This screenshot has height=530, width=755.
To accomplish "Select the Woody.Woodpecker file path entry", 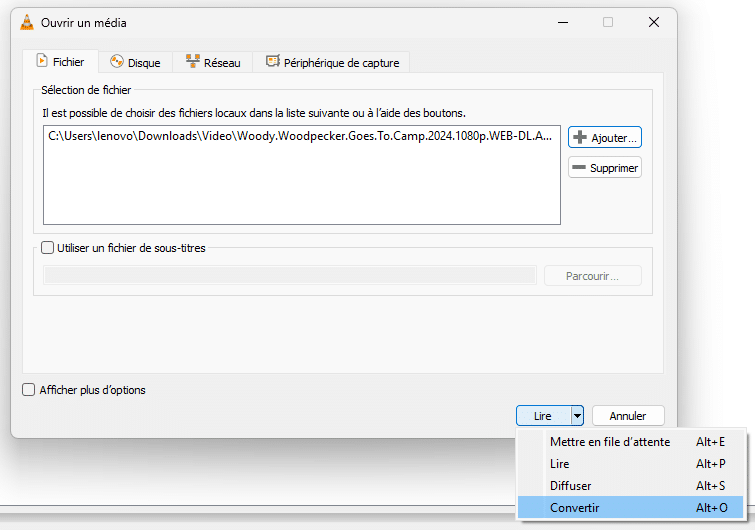I will (x=300, y=137).
